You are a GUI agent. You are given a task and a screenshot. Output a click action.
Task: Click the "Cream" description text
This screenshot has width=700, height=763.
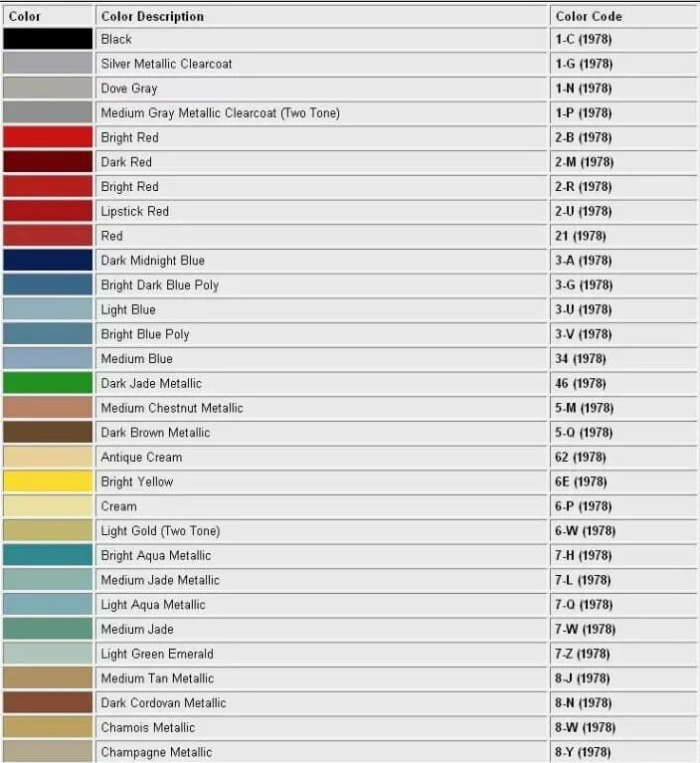[x=118, y=506]
